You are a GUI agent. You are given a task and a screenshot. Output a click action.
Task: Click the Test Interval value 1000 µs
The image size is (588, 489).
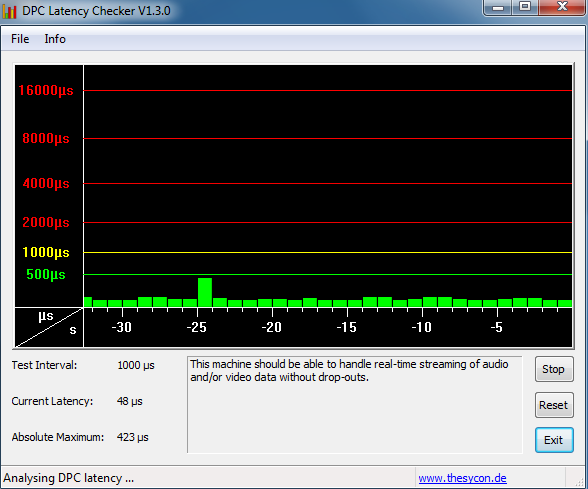[136, 365]
